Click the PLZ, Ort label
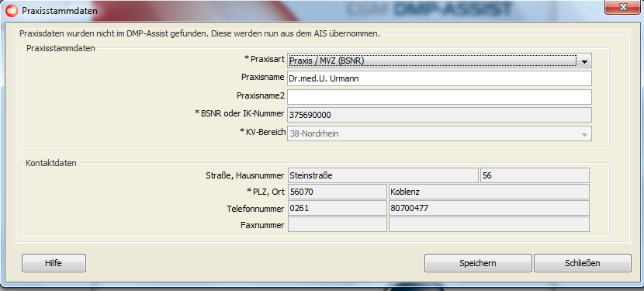The height and width of the screenshot is (291, 644). pos(265,192)
